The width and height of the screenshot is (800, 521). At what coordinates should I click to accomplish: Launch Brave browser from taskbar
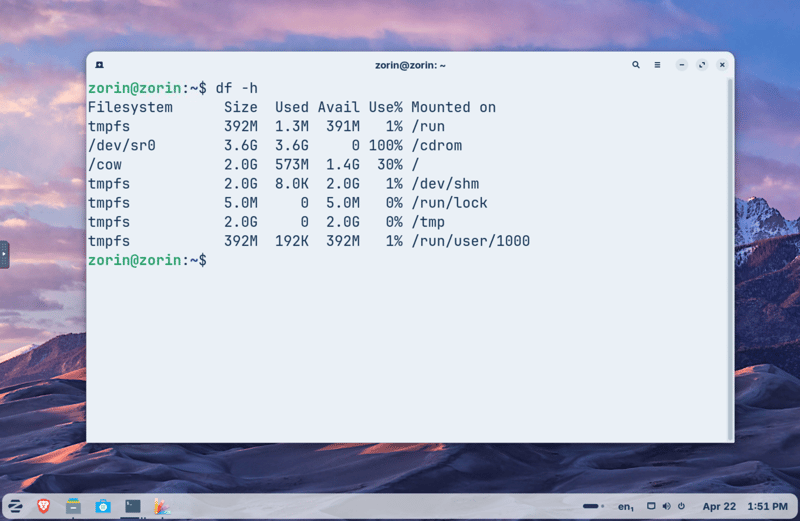point(44,506)
